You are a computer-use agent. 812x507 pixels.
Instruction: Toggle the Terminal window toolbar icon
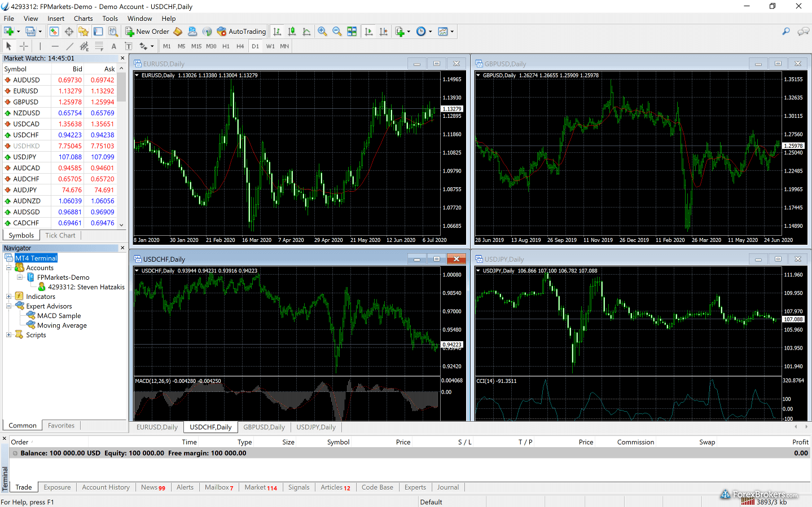[x=98, y=32]
